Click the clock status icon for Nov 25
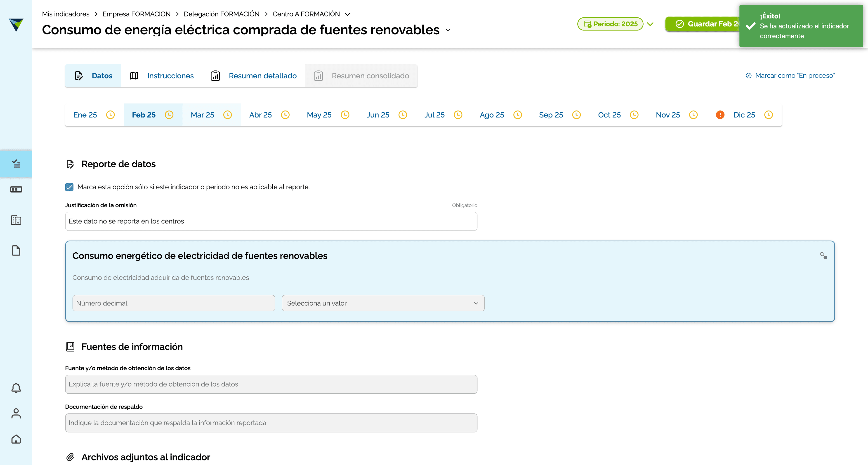Viewport: 868px width, 465px height. point(693,115)
